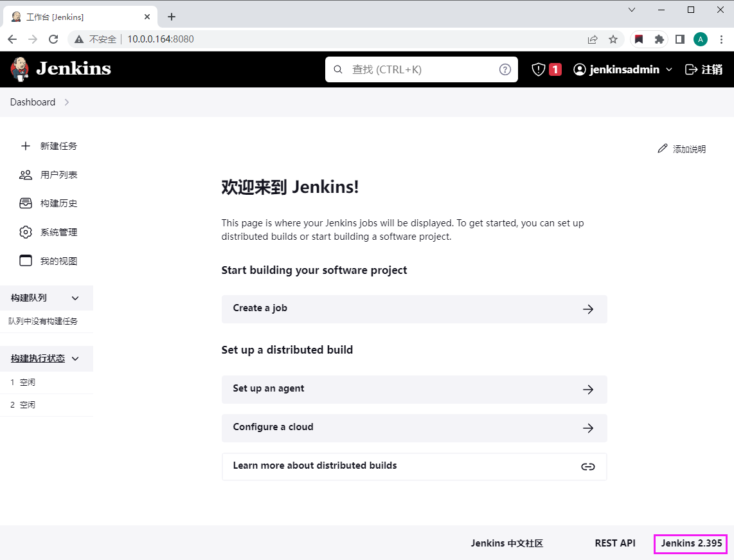The image size is (734, 560).
Task: Click the 添加说明 pencil icon
Action: [663, 149]
